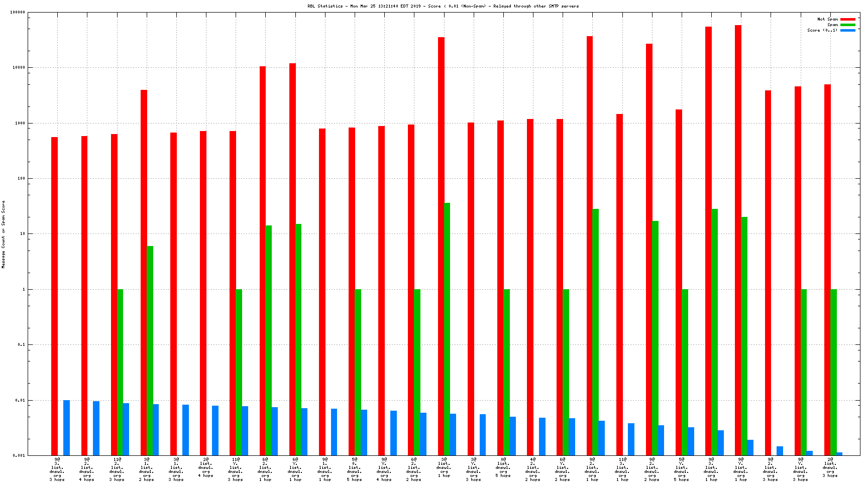This screenshot has height=488, width=868.
Task: Click the blue bar above "2@ list.dnswl.org 4 hops"
Action: 215,430
